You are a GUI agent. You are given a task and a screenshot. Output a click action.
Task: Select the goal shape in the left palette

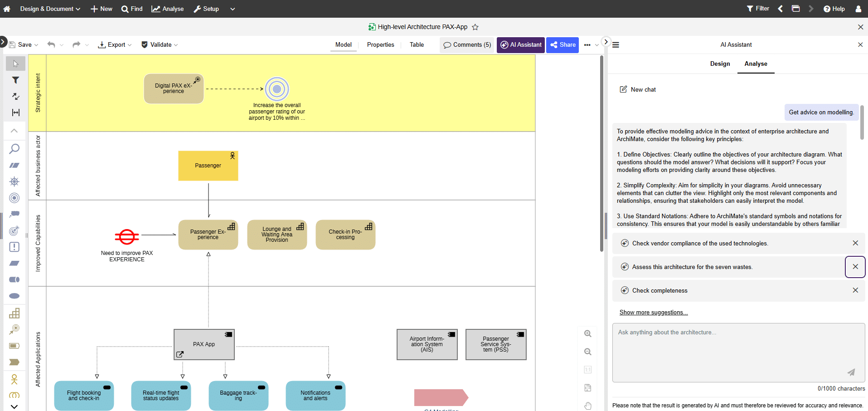click(15, 198)
